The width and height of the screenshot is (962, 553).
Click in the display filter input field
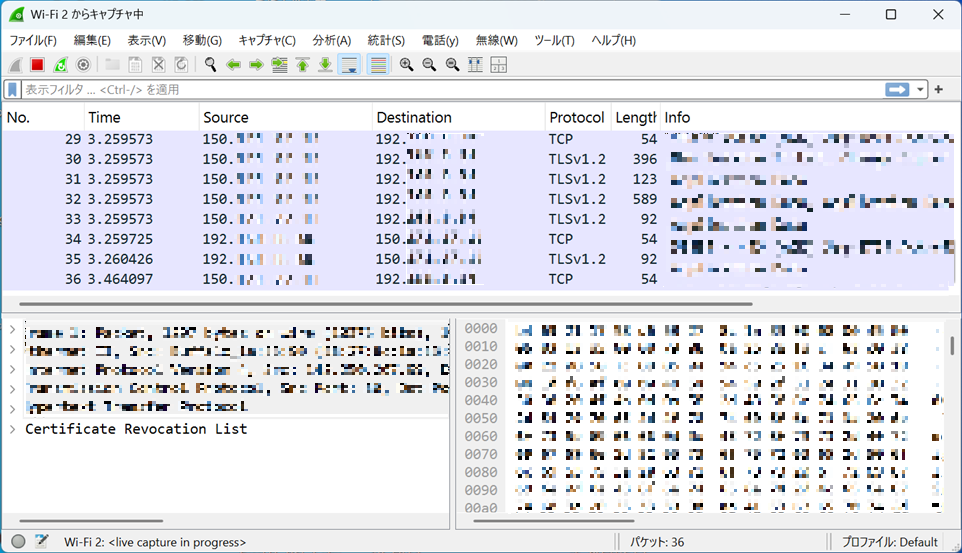coord(450,90)
